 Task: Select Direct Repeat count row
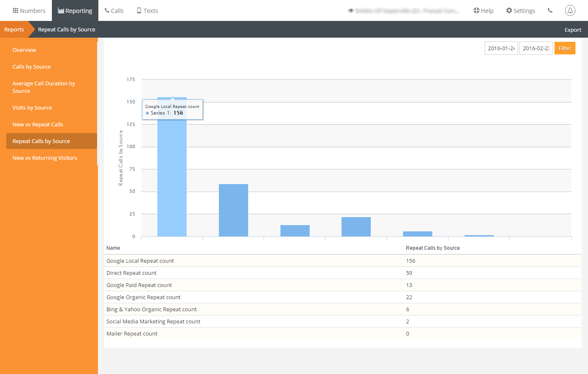(343, 273)
